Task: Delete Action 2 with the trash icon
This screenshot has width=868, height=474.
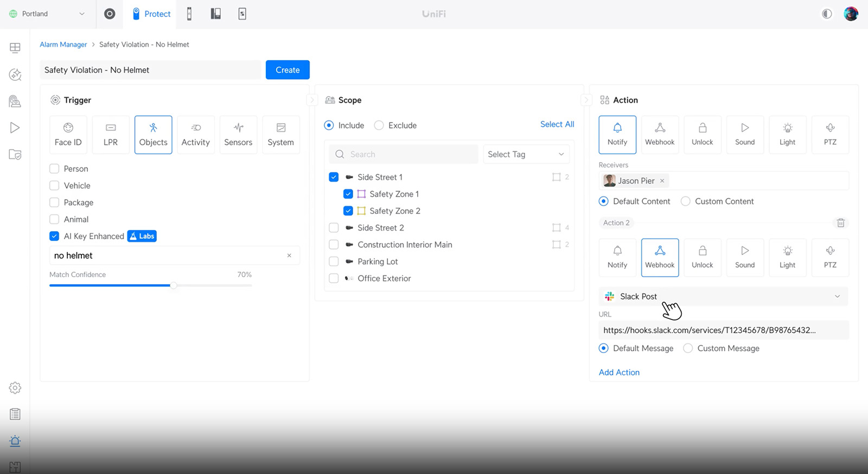Action: 841,223
